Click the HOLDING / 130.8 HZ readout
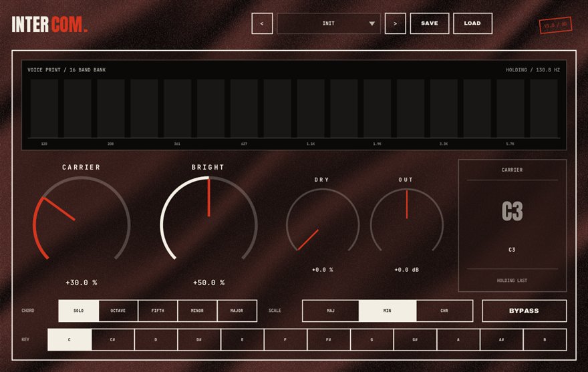588x372 pixels. tap(533, 69)
